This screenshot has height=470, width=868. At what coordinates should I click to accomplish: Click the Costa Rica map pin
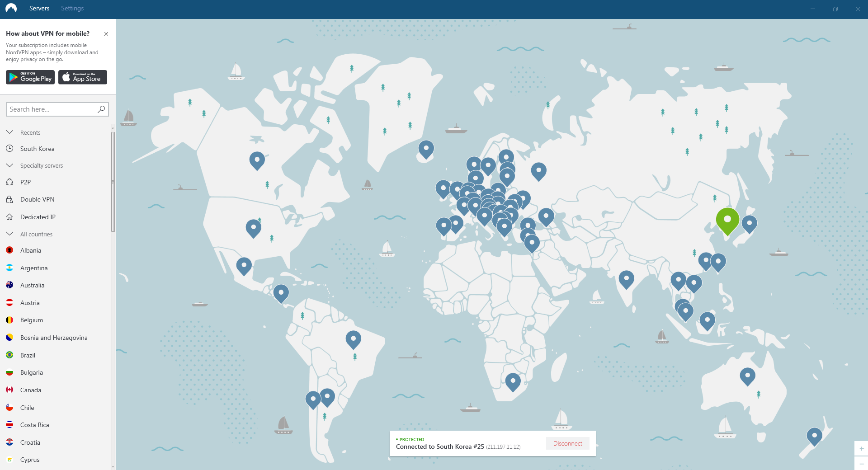click(x=281, y=294)
